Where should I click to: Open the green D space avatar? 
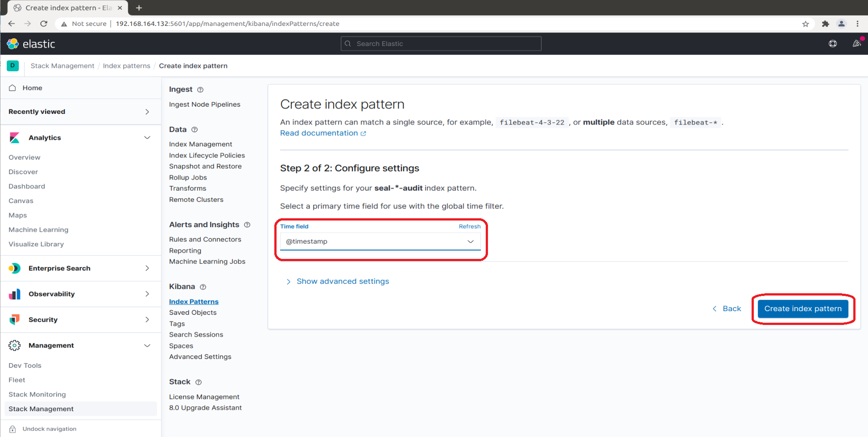[12, 66]
